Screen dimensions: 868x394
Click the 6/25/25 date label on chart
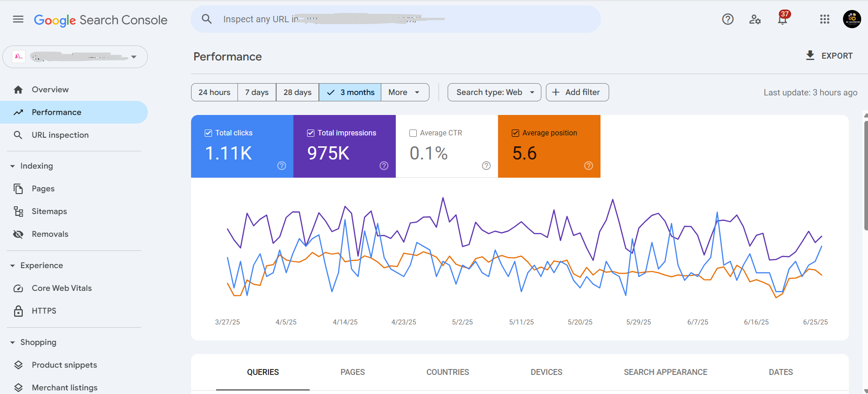815,322
